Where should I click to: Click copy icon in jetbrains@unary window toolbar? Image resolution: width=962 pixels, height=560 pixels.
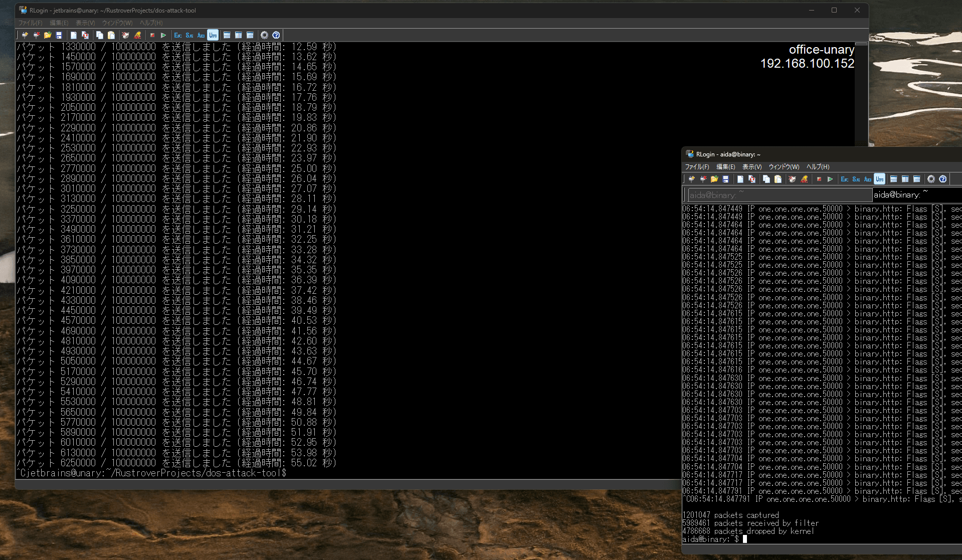coord(100,35)
